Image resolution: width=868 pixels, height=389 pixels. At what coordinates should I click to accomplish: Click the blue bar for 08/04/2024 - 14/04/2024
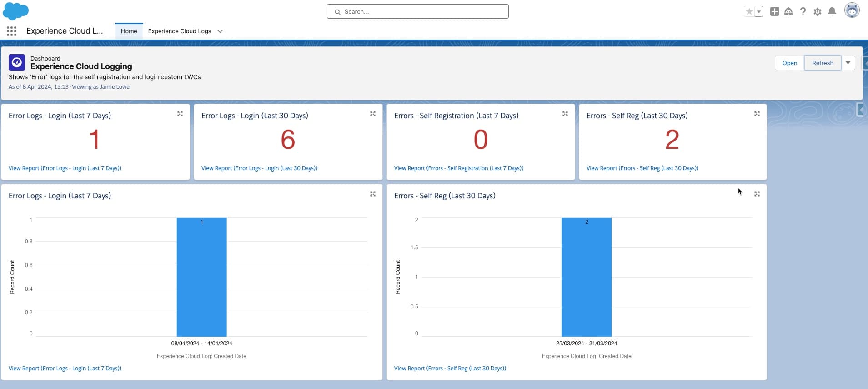point(202,277)
